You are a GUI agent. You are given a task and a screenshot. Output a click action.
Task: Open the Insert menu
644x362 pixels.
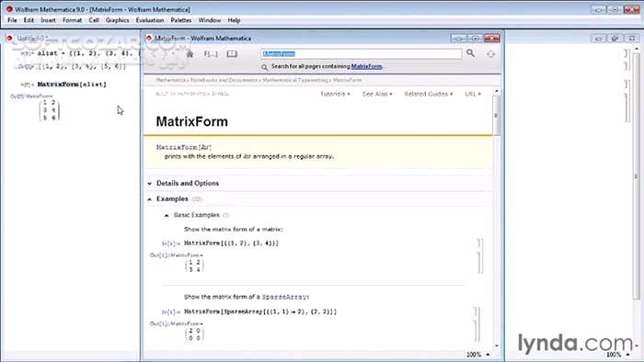click(x=48, y=20)
